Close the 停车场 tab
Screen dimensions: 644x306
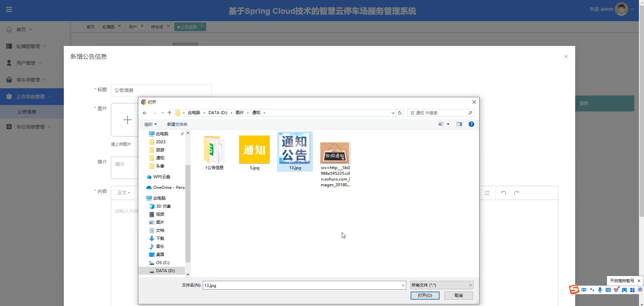coord(168,26)
